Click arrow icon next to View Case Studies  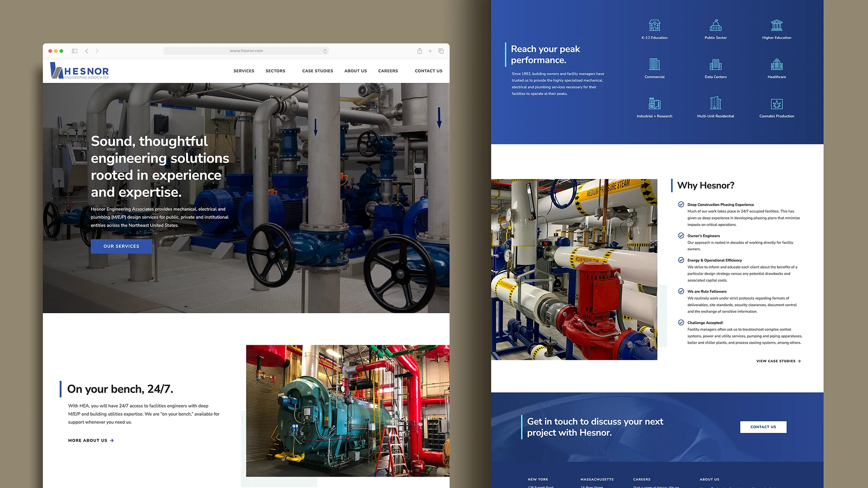[799, 361]
